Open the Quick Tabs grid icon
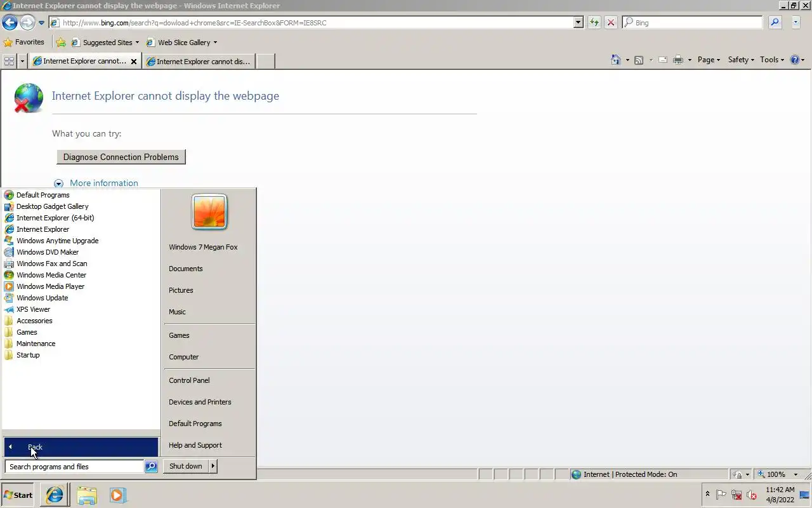The height and width of the screenshot is (508, 812). tap(9, 61)
